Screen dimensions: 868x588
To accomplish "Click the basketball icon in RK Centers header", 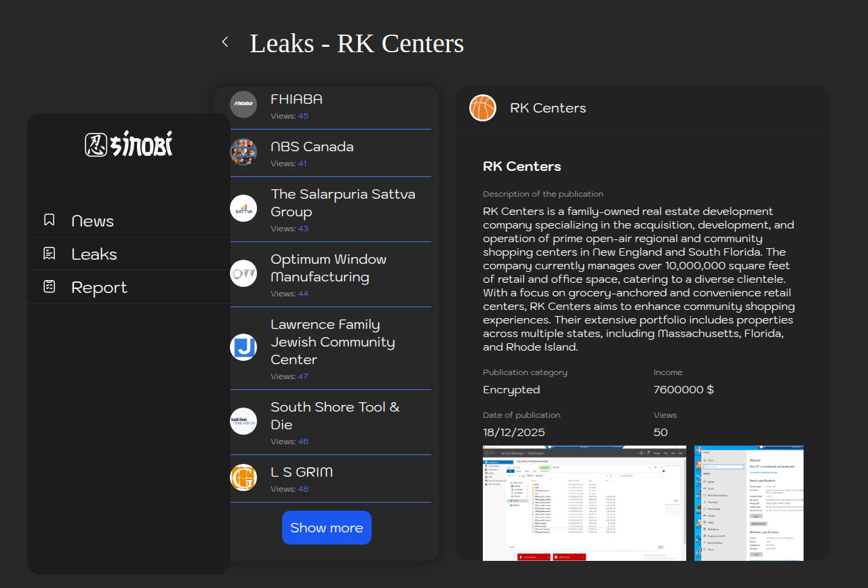I will (x=483, y=108).
